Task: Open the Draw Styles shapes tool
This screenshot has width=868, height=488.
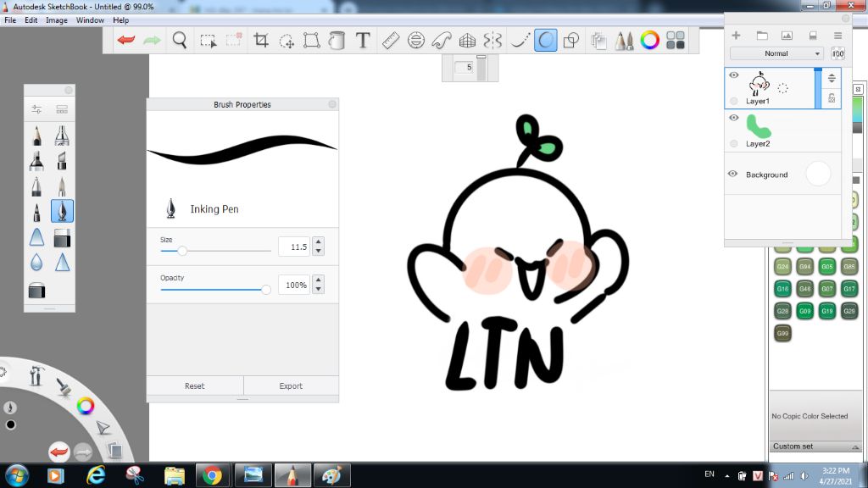Action: pyautogui.click(x=570, y=41)
